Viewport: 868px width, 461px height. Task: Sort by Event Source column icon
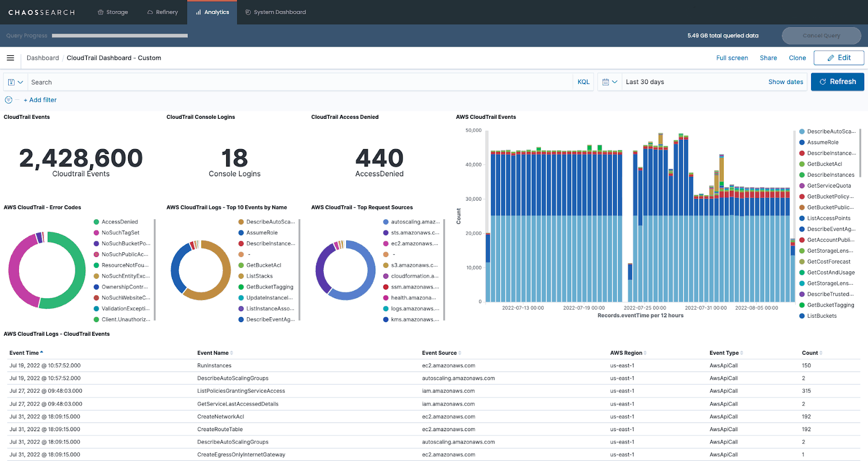(x=460, y=353)
